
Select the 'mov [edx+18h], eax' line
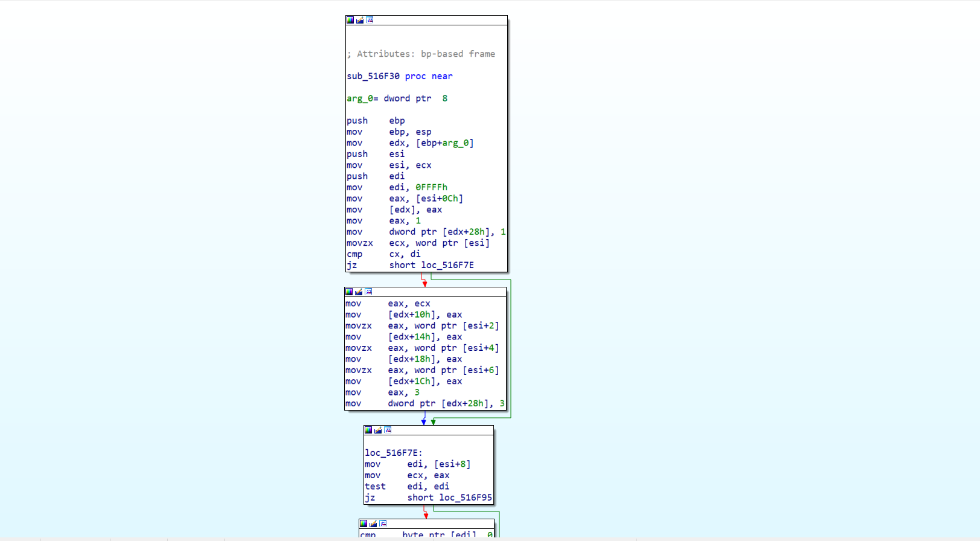point(404,359)
